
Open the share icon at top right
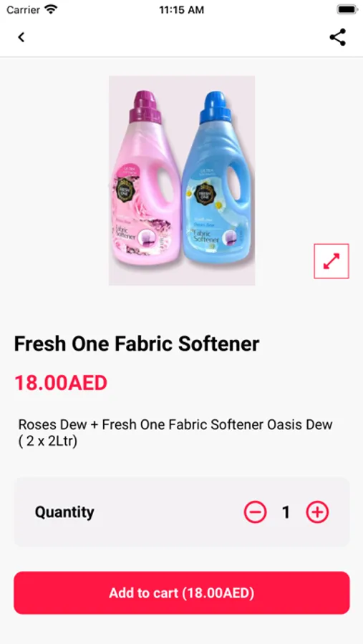point(337,37)
